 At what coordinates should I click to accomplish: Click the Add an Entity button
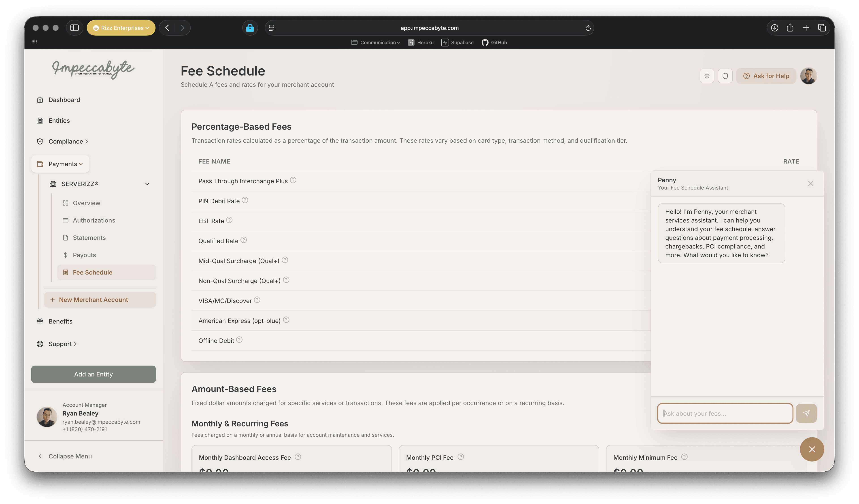pyautogui.click(x=94, y=374)
